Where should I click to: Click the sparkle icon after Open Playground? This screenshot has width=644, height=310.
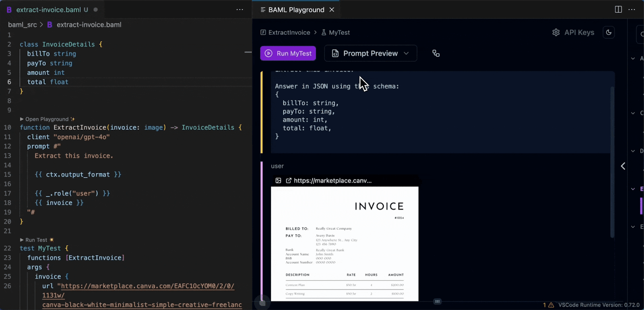pyautogui.click(x=72, y=119)
